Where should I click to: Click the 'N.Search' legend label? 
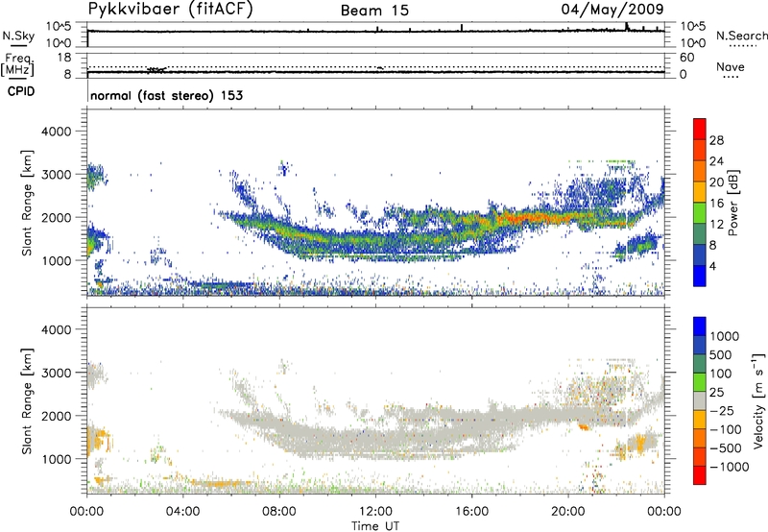point(742,36)
